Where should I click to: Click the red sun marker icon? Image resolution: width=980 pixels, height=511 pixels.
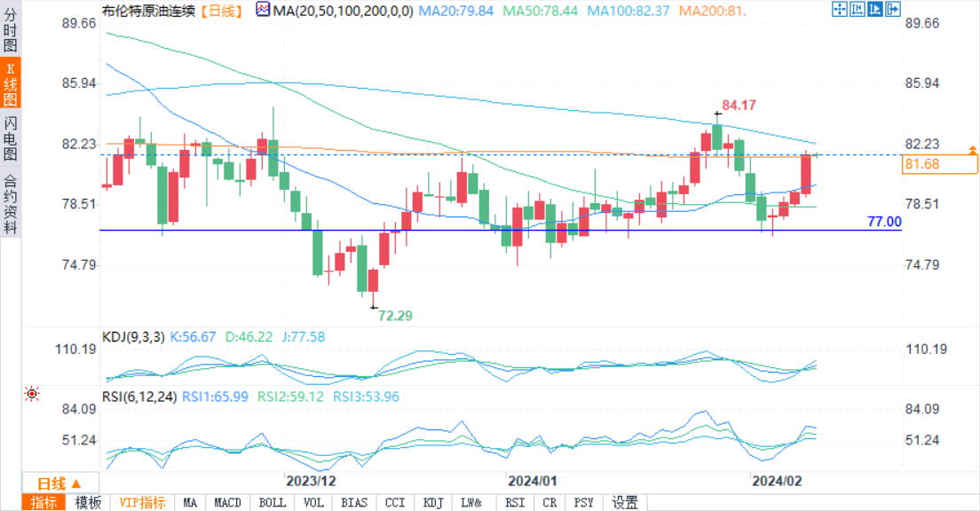(33, 393)
